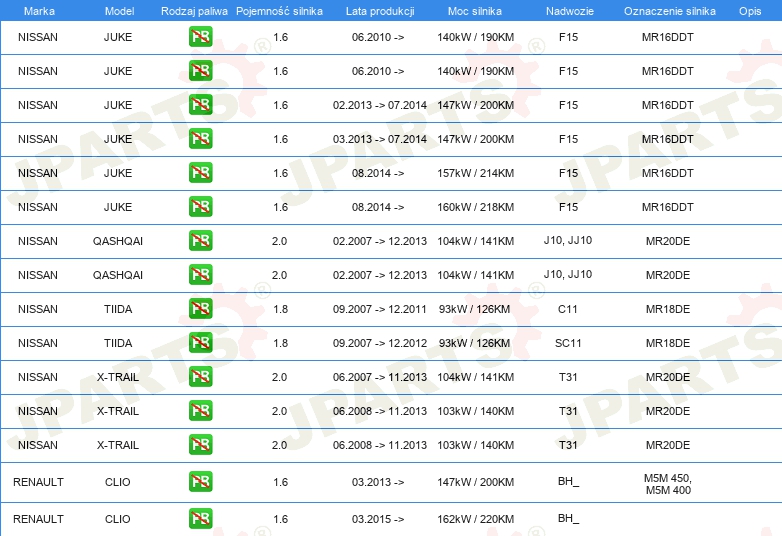This screenshot has height=536, width=782.
Task: Click the Moc silnika column header
Action: tap(475, 11)
